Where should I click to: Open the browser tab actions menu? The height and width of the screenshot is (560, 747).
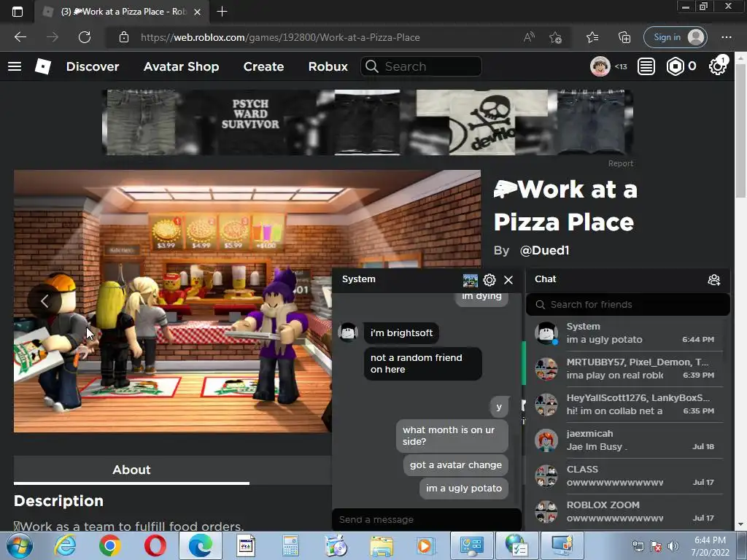point(18,12)
